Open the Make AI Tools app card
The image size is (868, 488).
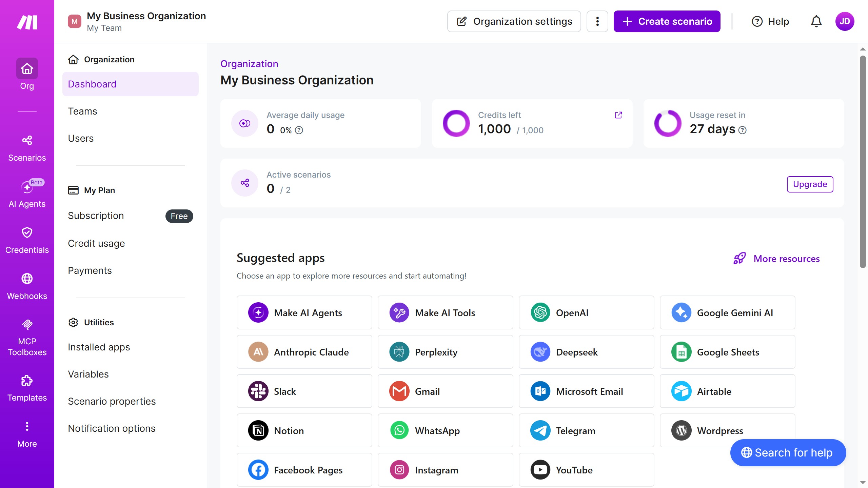(446, 312)
